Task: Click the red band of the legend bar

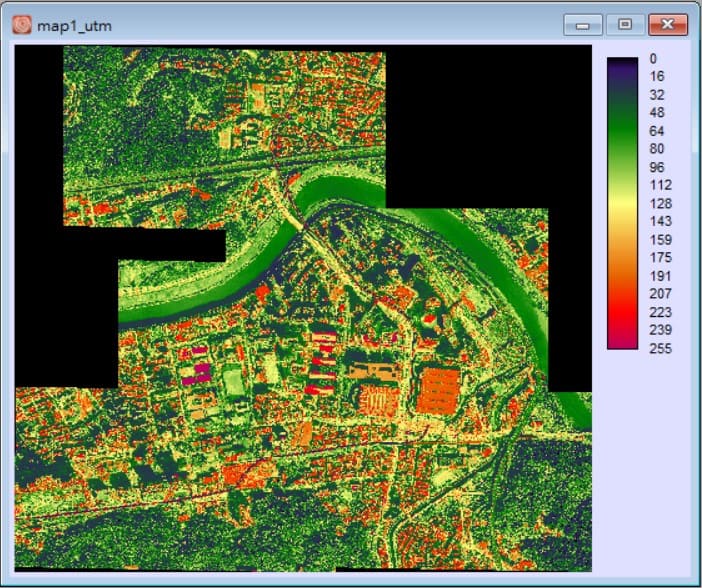Action: click(622, 310)
